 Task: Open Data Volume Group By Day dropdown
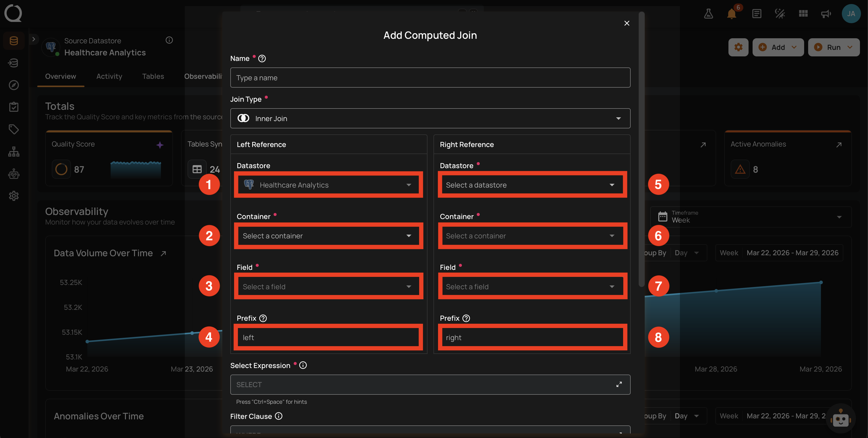click(x=687, y=253)
